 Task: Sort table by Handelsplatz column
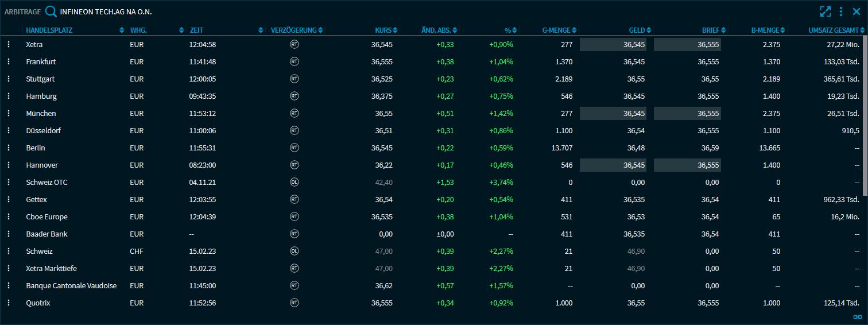[x=49, y=30]
